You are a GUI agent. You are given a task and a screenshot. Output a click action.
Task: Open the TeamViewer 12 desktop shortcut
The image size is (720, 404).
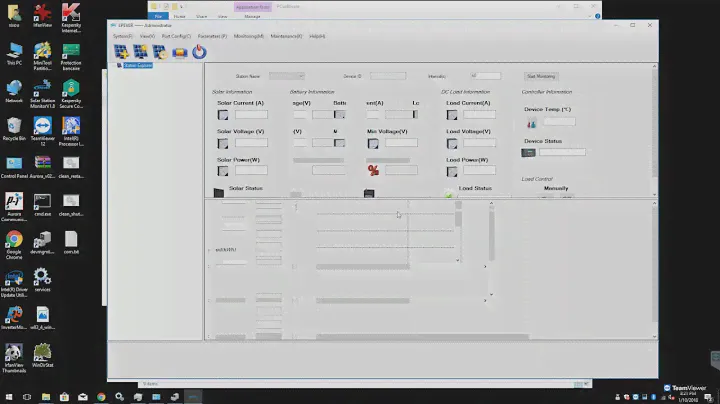42,127
